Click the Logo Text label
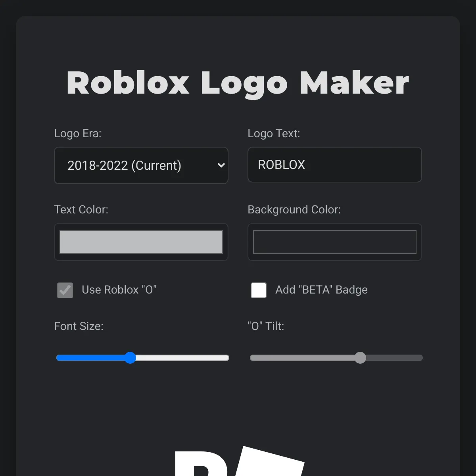This screenshot has height=476, width=476. pyautogui.click(x=274, y=134)
